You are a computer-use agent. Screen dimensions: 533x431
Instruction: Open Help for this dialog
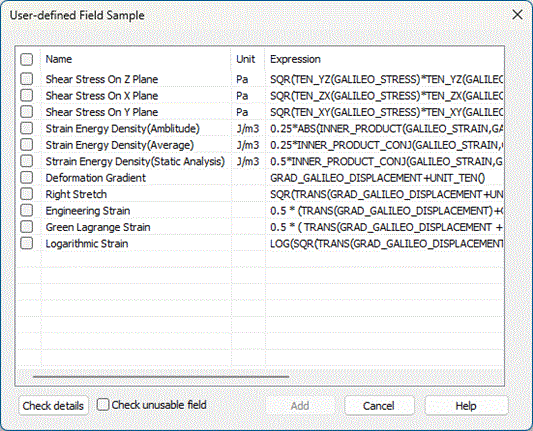point(466,406)
